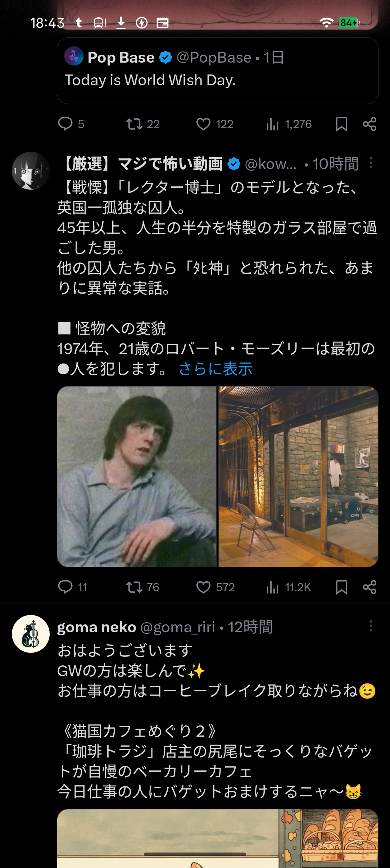Screen dimensions: 390x868
Task: Open the prisoner portrait photo
Action: [x=137, y=476]
